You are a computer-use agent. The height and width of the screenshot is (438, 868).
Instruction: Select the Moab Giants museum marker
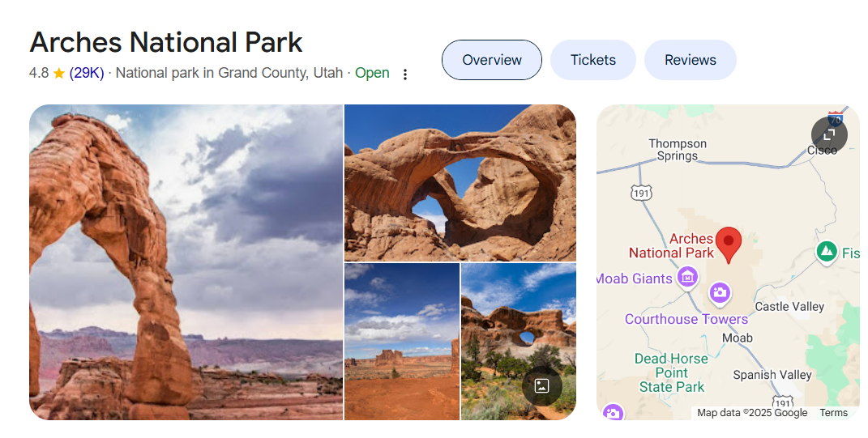[x=687, y=278]
